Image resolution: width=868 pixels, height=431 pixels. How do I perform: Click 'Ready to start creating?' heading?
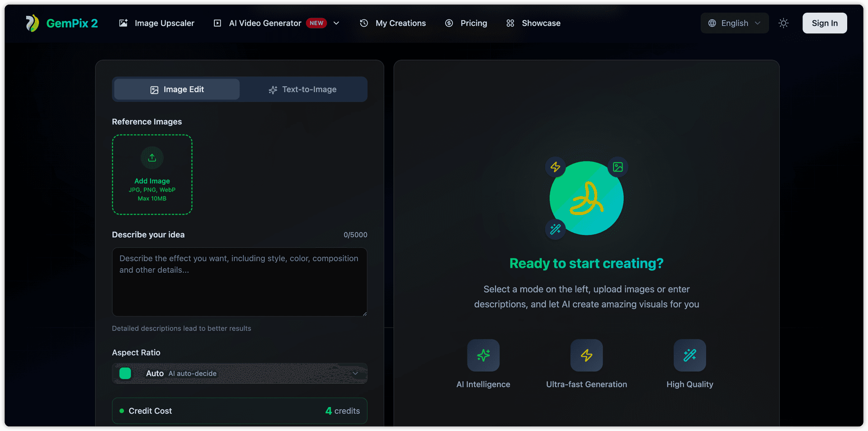click(x=586, y=263)
